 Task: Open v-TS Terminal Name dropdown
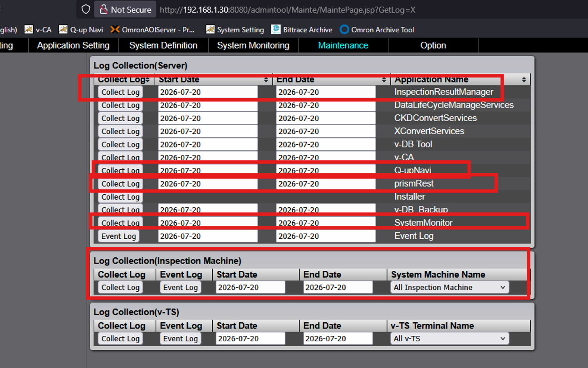(x=450, y=339)
